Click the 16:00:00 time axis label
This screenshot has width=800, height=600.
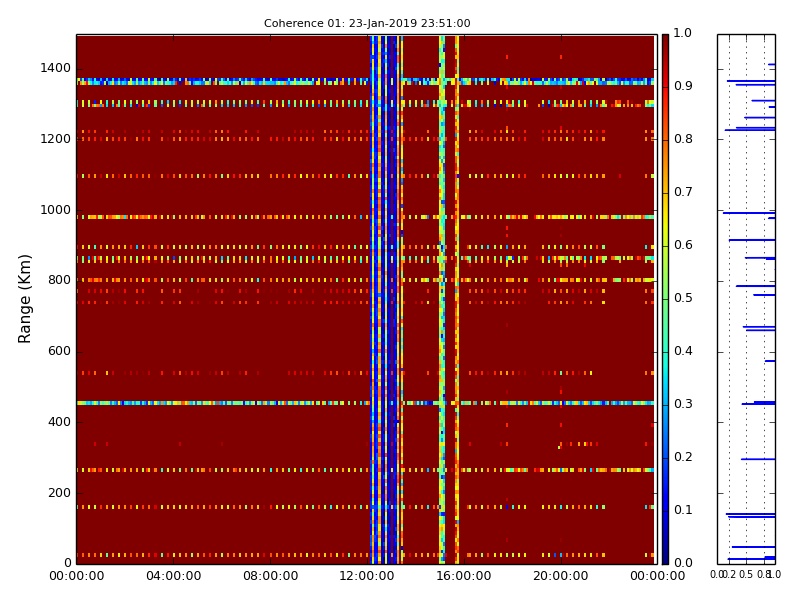[464, 576]
